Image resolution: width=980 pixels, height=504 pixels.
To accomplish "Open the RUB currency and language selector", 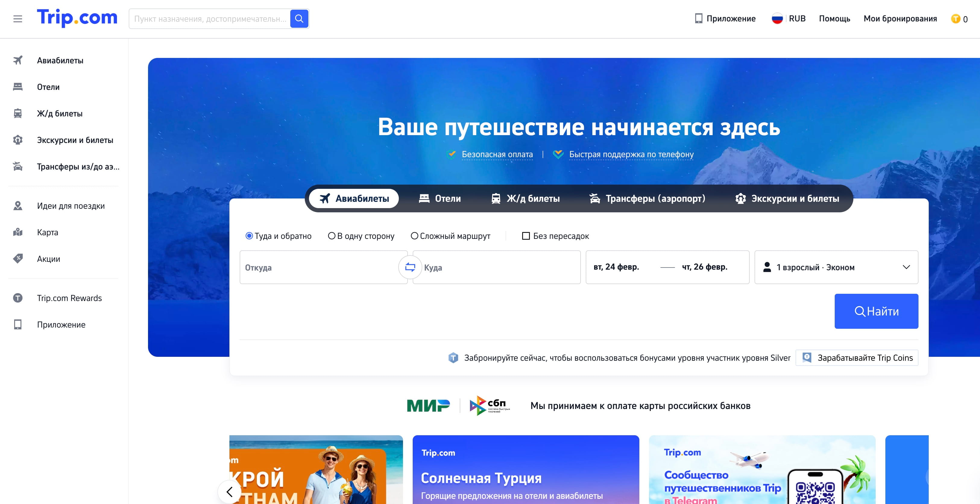I will click(789, 19).
